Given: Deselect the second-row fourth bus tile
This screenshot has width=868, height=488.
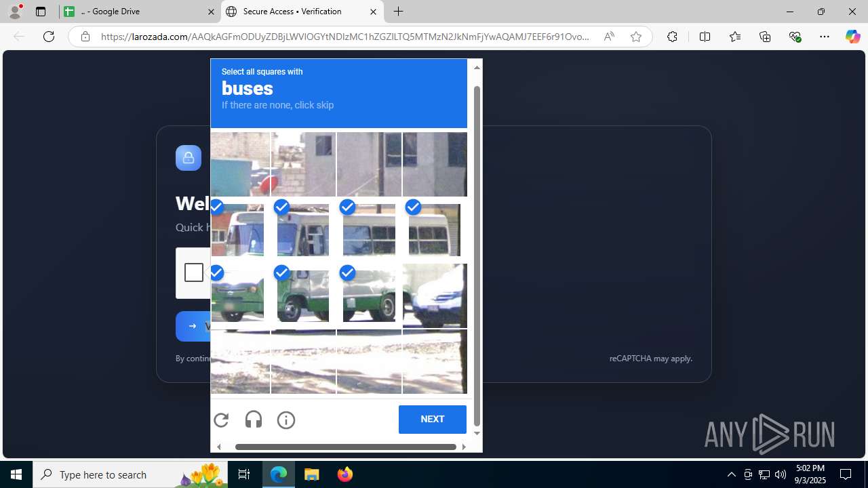Looking at the screenshot, I should 435,230.
